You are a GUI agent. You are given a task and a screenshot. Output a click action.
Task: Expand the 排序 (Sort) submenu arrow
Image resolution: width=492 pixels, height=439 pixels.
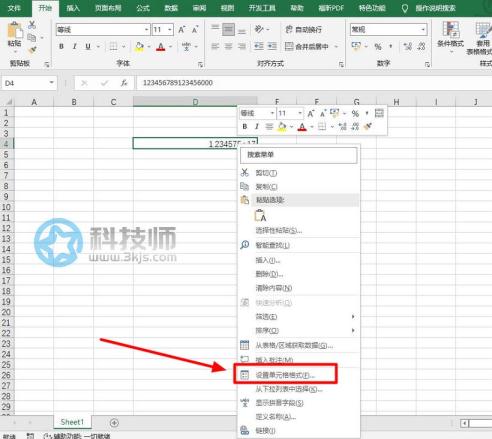tap(353, 330)
